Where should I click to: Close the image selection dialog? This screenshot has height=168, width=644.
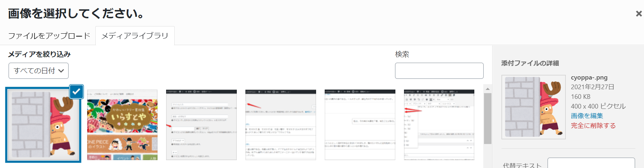click(638, 14)
